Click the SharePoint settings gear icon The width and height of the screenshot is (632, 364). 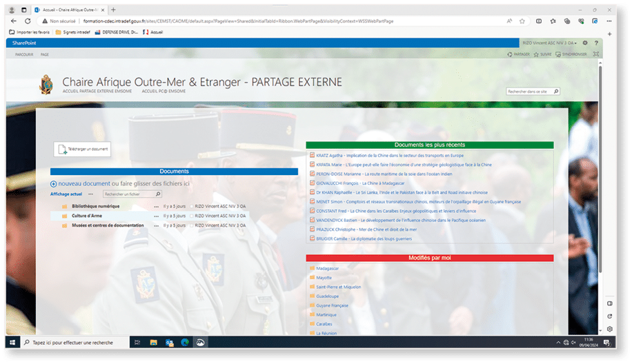[585, 43]
